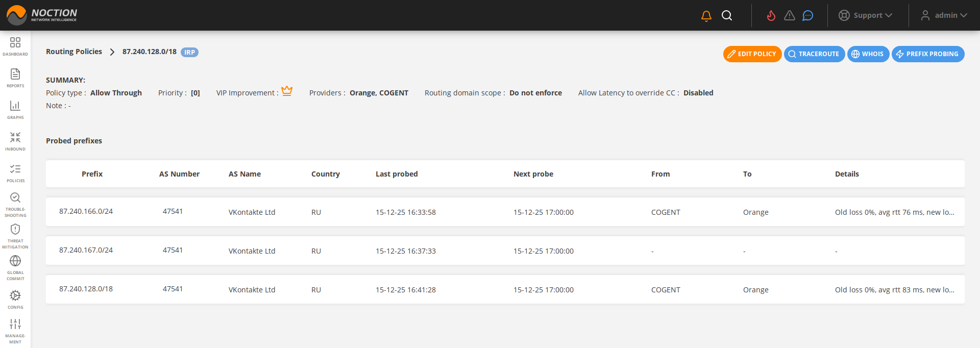
Task: Go to Dashboard in sidebar
Action: tap(15, 46)
